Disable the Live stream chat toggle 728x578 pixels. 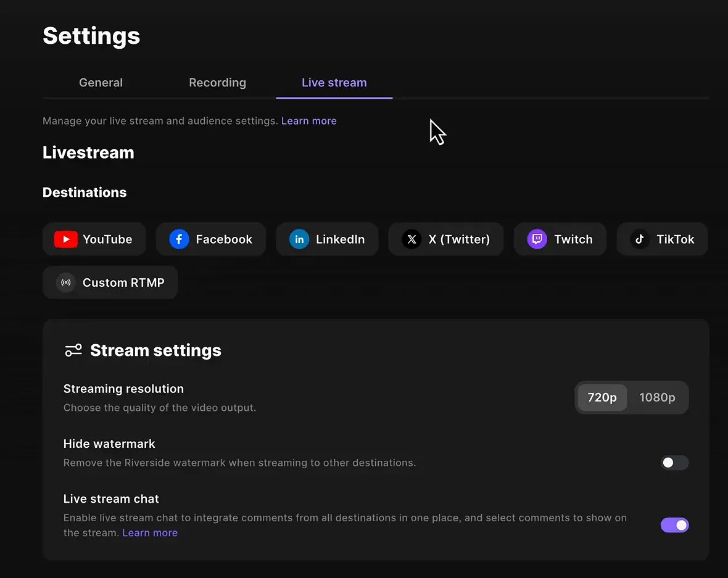(x=674, y=525)
